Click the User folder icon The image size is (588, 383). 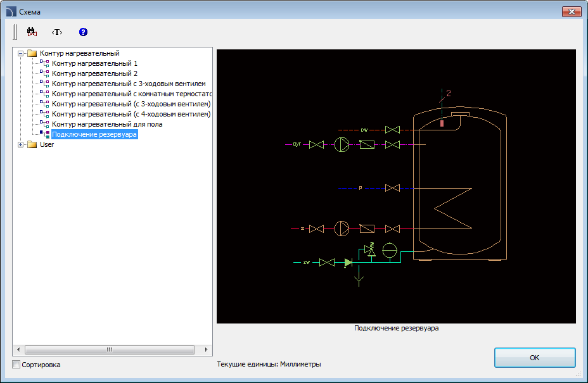[32, 145]
